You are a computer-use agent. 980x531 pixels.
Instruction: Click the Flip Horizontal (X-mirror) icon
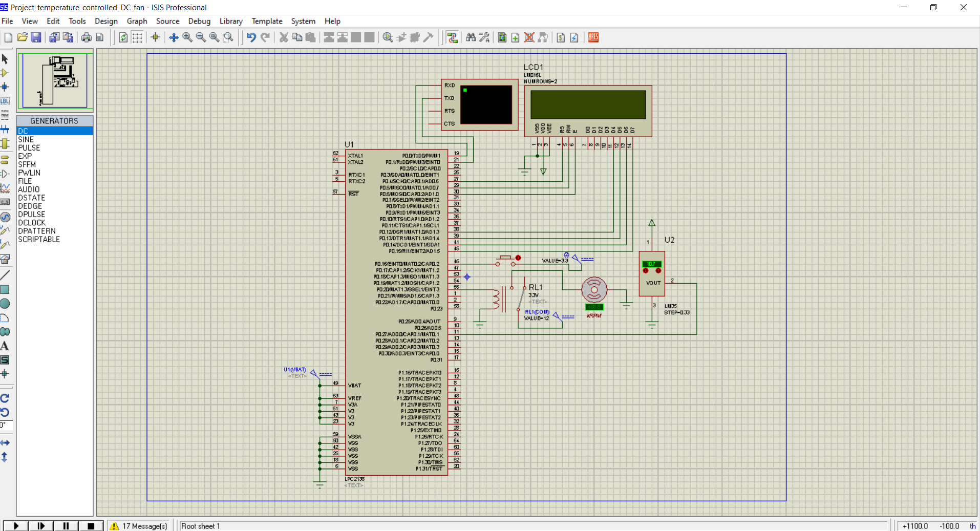coord(5,442)
